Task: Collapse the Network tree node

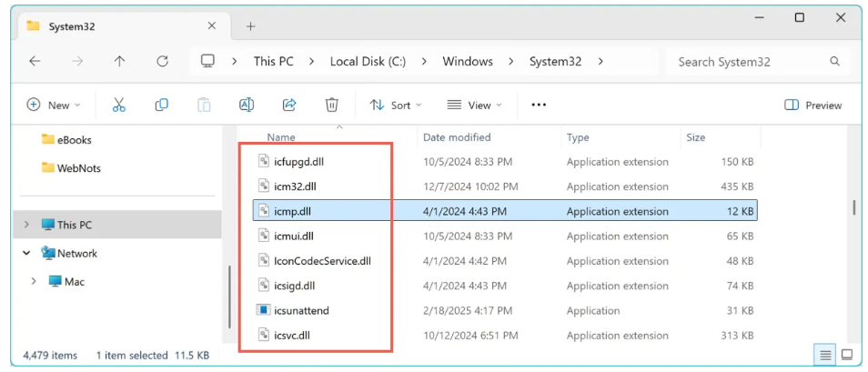Action: 26,253
